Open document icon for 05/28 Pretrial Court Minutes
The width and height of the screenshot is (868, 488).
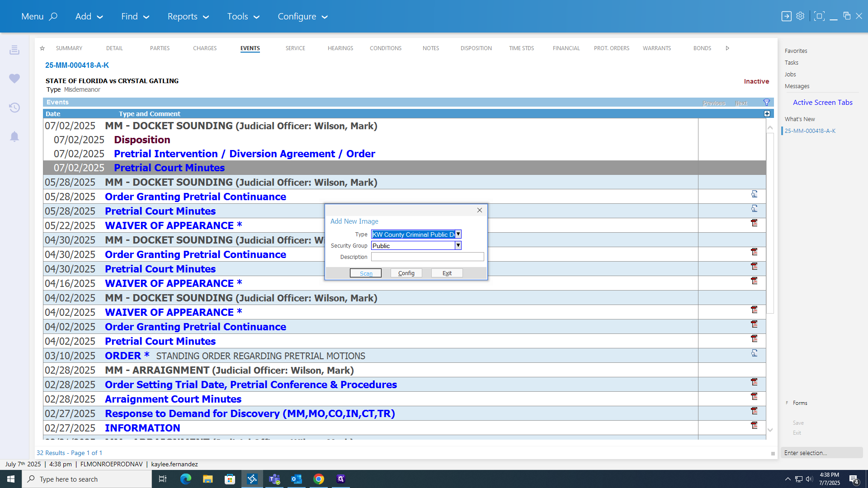[754, 209]
